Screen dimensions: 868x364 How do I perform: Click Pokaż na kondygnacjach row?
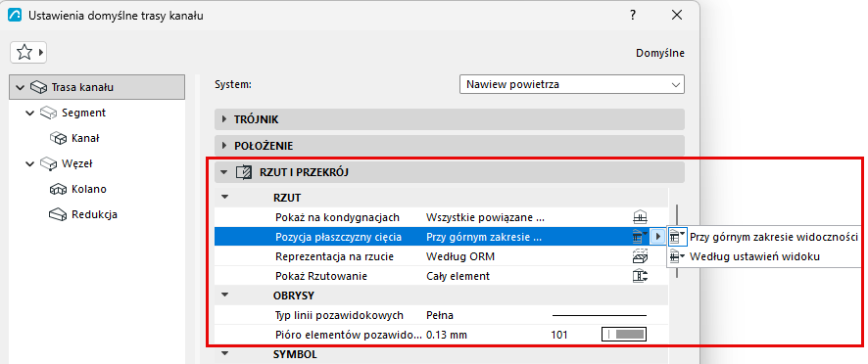point(441,217)
